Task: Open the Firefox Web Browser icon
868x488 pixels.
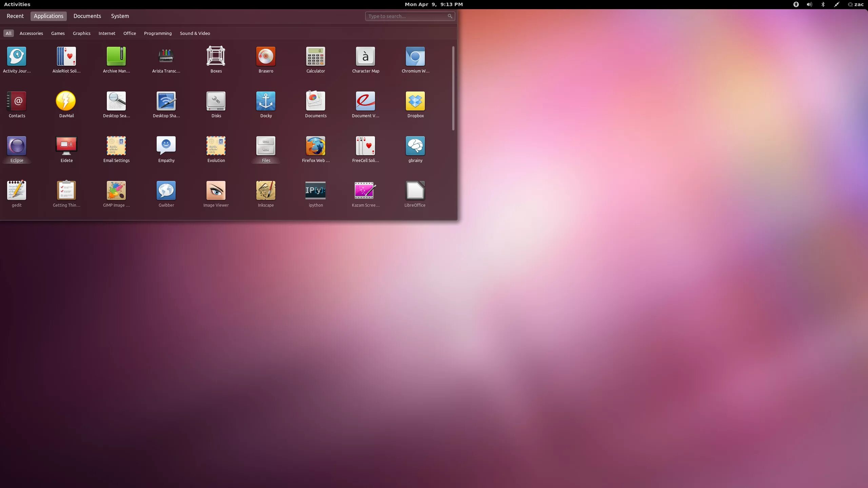Action: (x=315, y=146)
